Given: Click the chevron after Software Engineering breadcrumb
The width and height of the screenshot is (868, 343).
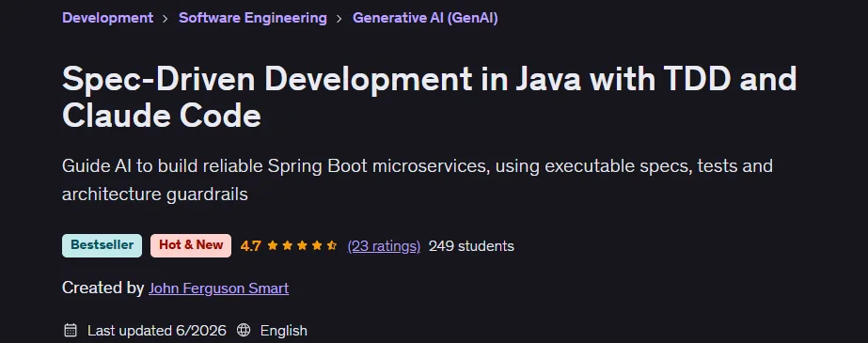Looking at the screenshot, I should (339, 18).
